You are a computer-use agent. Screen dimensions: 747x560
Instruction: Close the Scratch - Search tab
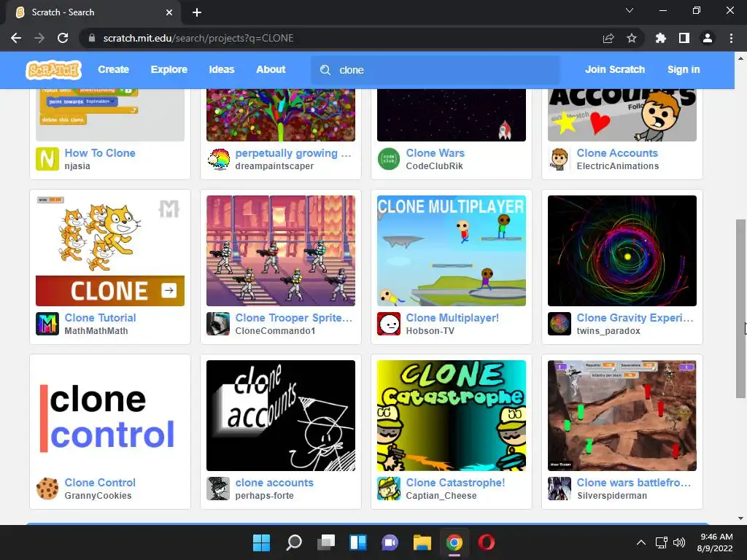pyautogui.click(x=169, y=12)
